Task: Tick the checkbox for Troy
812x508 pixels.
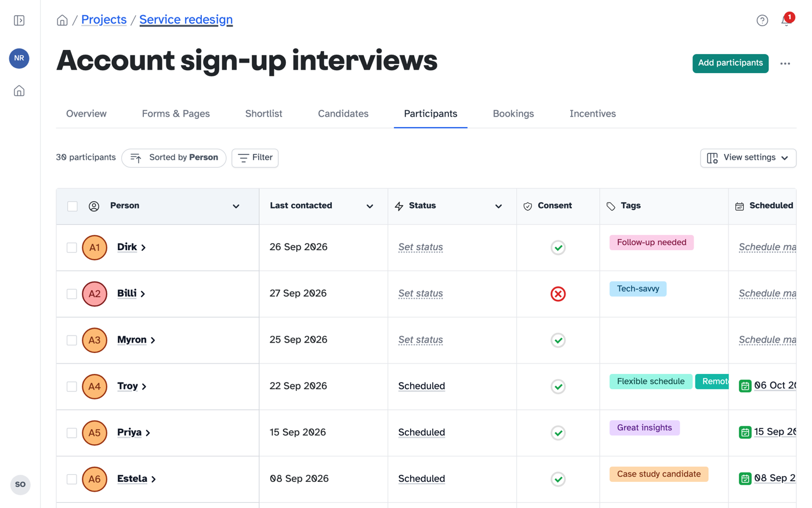Action: 72,387
